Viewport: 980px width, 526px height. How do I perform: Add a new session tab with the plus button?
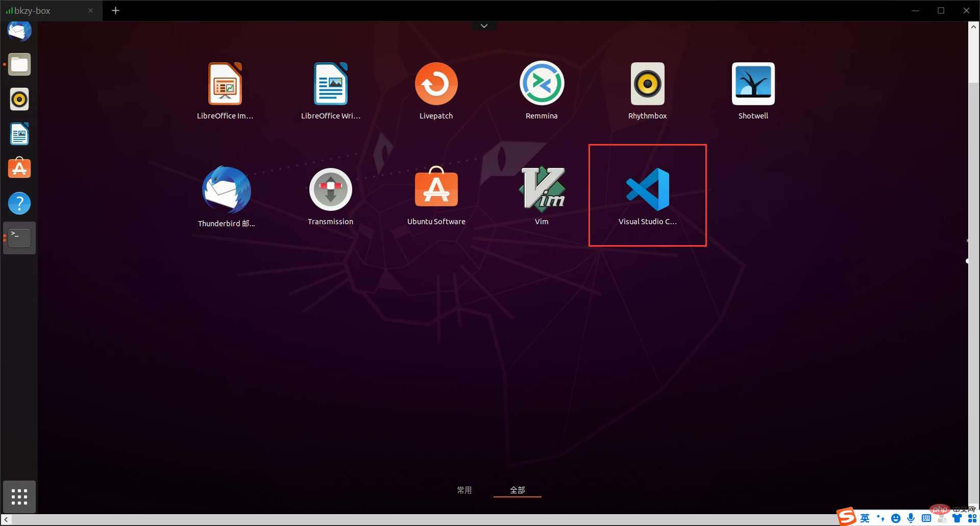[115, 11]
